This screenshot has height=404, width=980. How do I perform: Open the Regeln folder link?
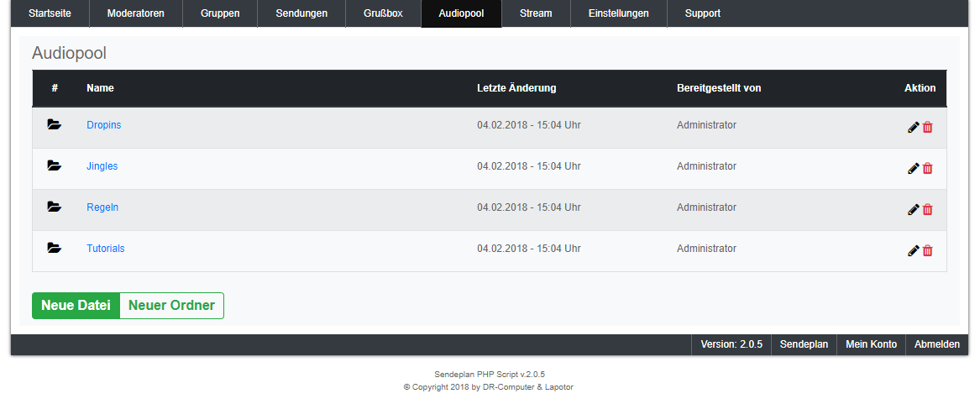coord(102,207)
